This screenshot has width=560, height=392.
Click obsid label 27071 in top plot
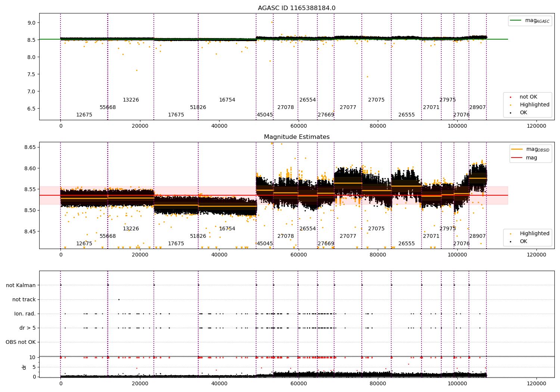[x=431, y=108]
